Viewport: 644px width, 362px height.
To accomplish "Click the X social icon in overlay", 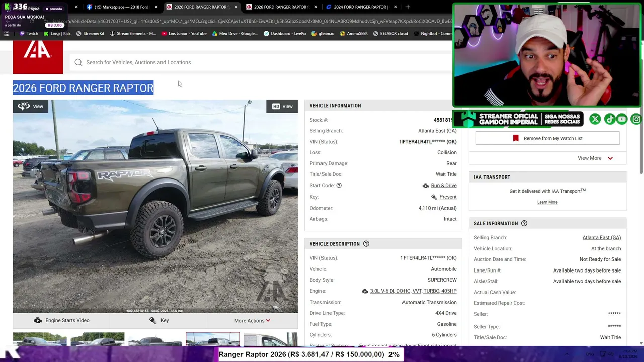I will [x=595, y=119].
